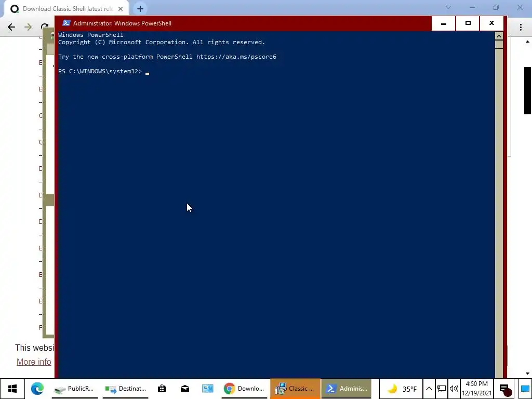The image size is (532, 399).
Task: Click the PowerShell icon in the window title bar
Action: click(x=66, y=23)
